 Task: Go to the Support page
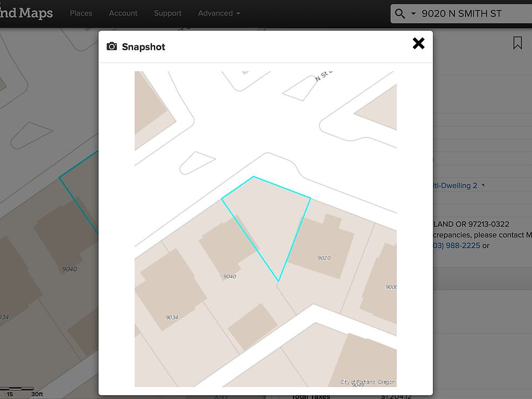point(167,13)
